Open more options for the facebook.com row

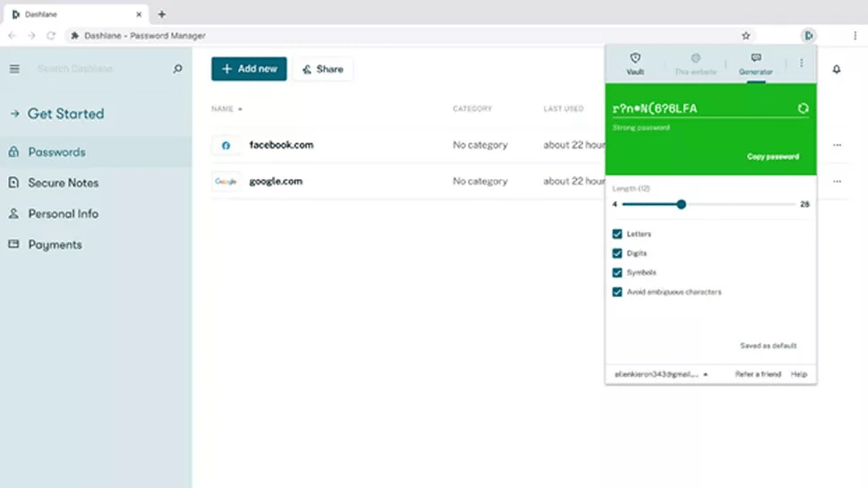(837, 145)
